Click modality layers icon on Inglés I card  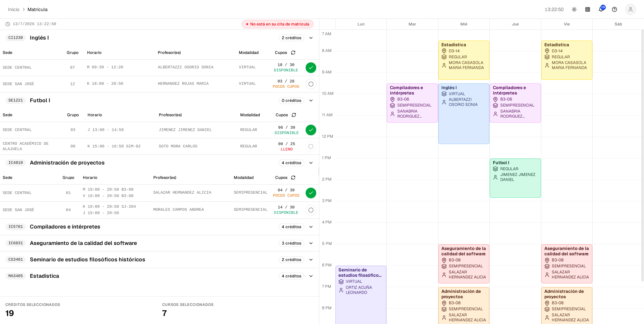click(444, 94)
